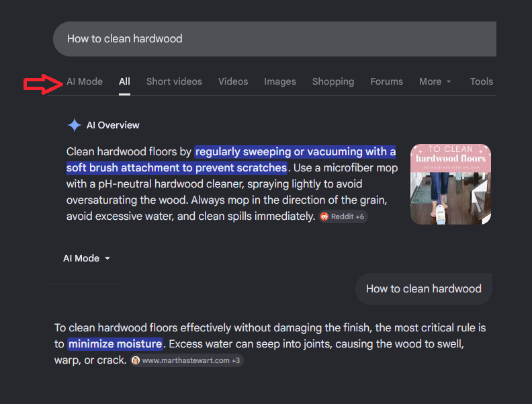Viewport: 532px width, 404px height.
Task: Go to the Forums tab
Action: (x=386, y=81)
